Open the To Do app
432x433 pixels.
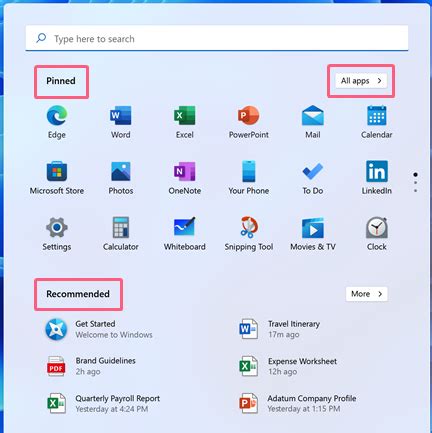(x=313, y=178)
